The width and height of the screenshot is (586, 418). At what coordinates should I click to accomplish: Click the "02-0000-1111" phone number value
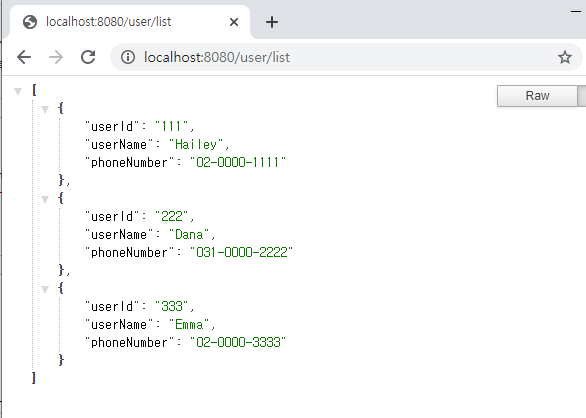238,162
